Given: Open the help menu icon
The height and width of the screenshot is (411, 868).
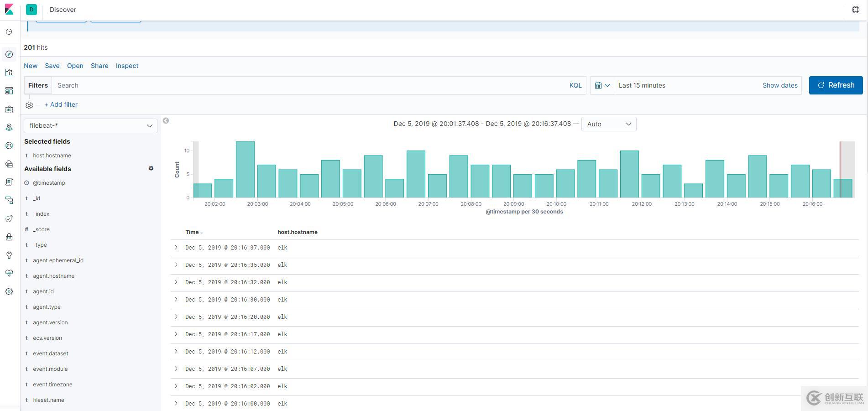Looking at the screenshot, I should click(x=856, y=10).
